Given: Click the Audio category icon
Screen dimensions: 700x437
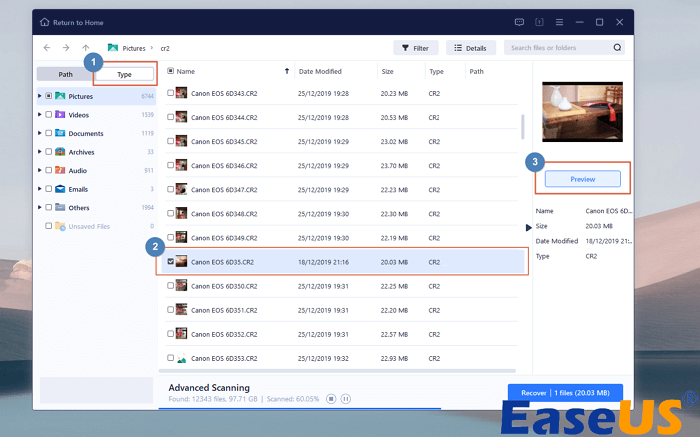Looking at the screenshot, I should click(60, 170).
